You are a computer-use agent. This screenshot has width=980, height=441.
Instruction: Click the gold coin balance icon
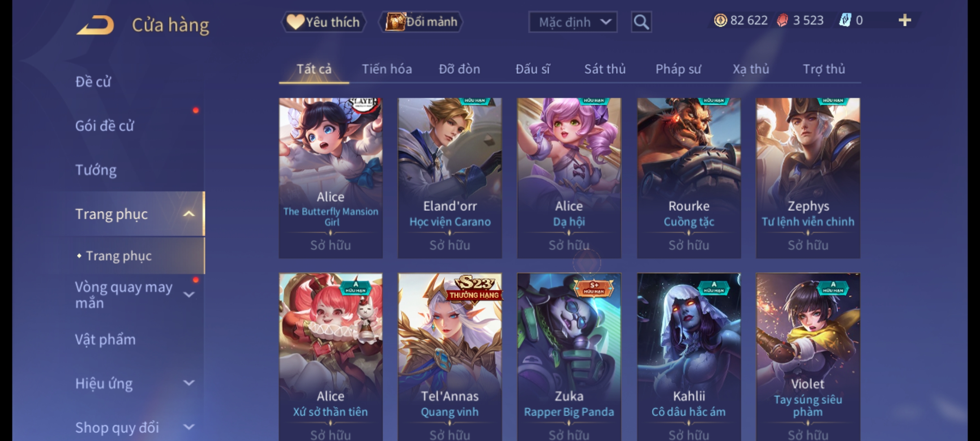(x=720, y=20)
